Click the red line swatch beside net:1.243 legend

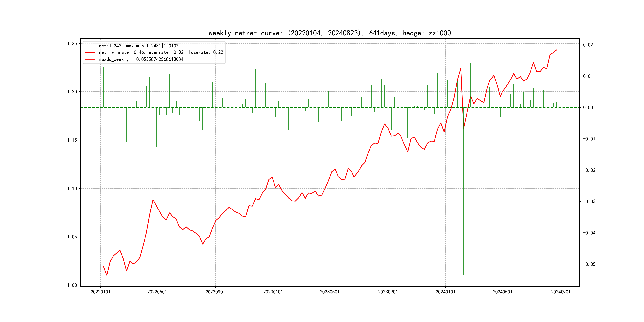90,46
